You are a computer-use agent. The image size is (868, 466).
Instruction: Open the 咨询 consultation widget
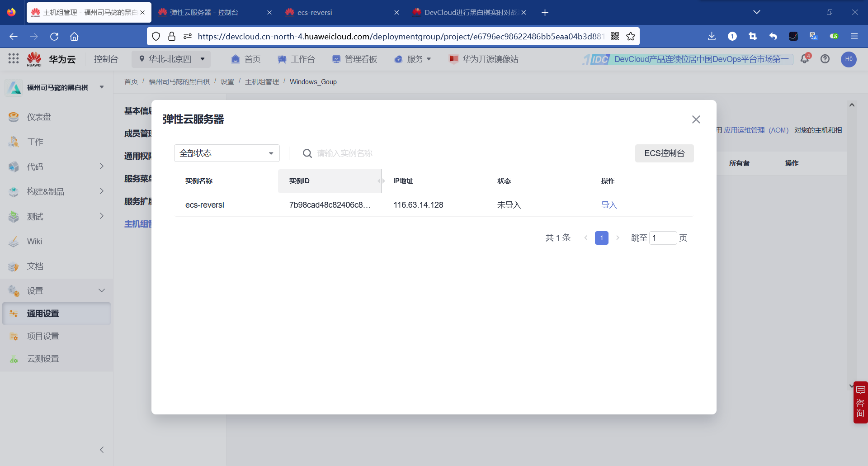[x=860, y=402]
